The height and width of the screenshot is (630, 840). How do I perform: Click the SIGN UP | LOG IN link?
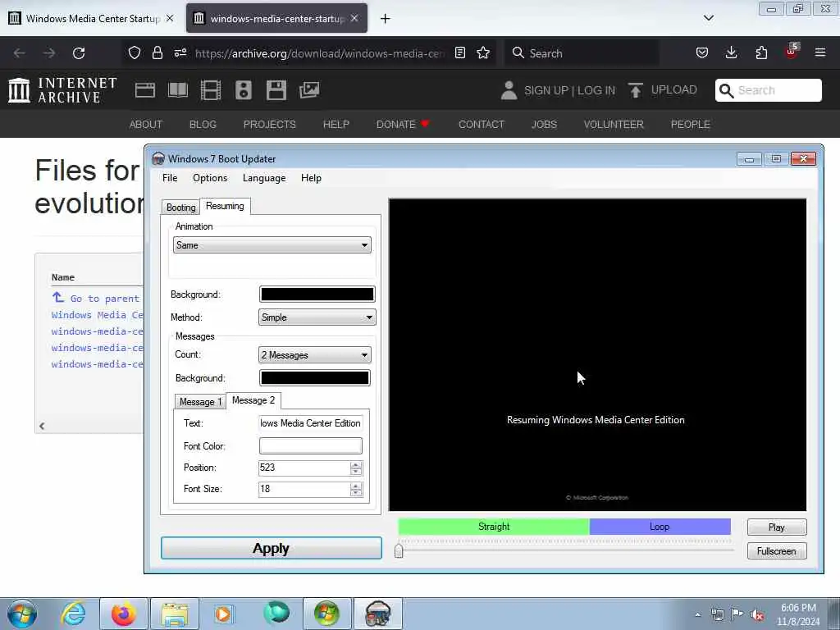[x=569, y=90]
